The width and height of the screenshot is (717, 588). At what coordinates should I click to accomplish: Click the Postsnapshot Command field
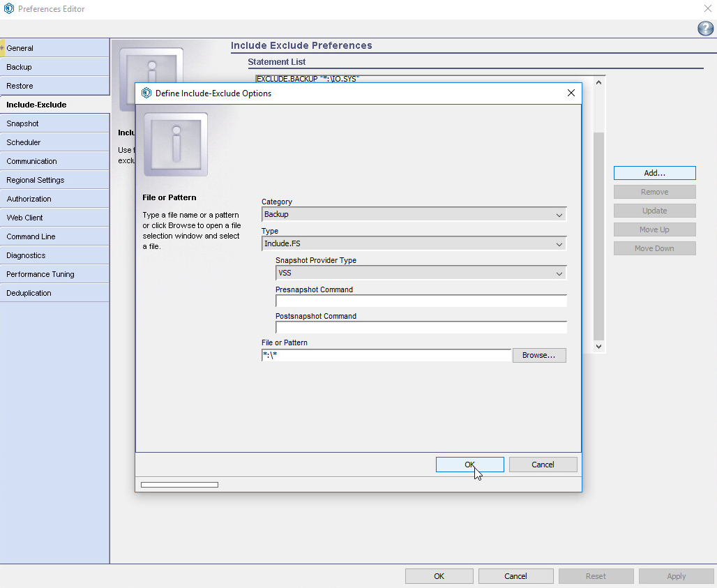(x=421, y=328)
